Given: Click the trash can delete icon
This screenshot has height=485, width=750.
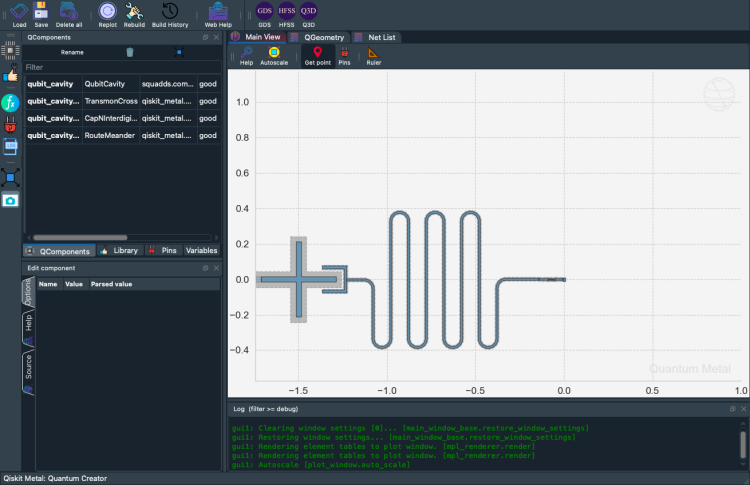Looking at the screenshot, I should [129, 52].
